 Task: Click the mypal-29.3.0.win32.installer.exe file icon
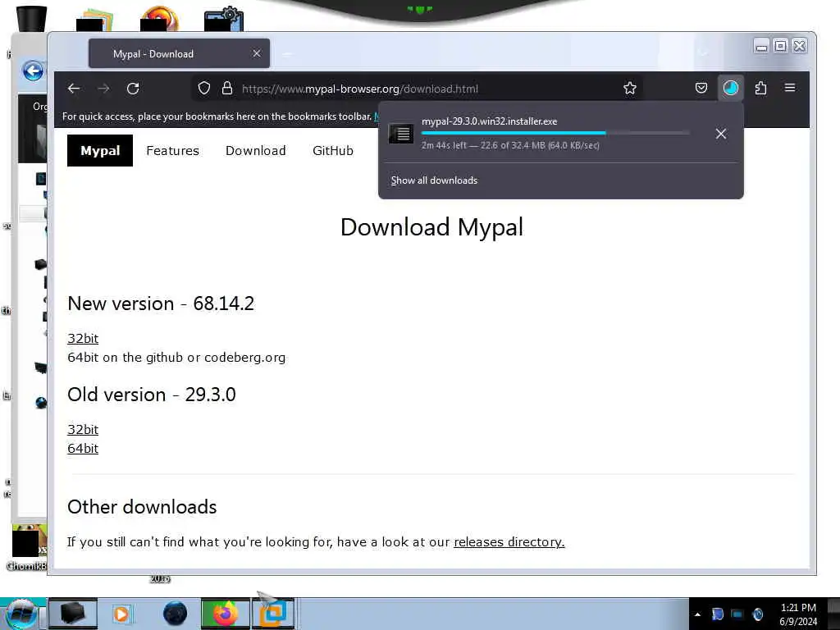tap(400, 134)
